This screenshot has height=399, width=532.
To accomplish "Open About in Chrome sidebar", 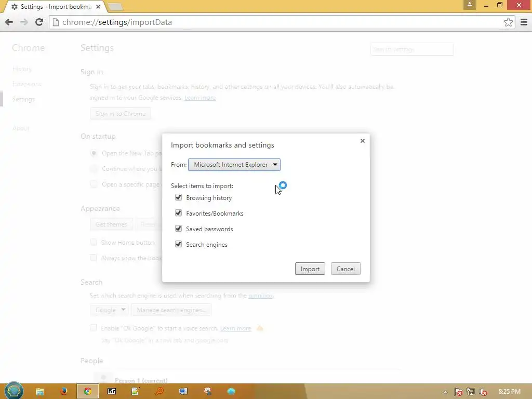I will click(x=21, y=128).
